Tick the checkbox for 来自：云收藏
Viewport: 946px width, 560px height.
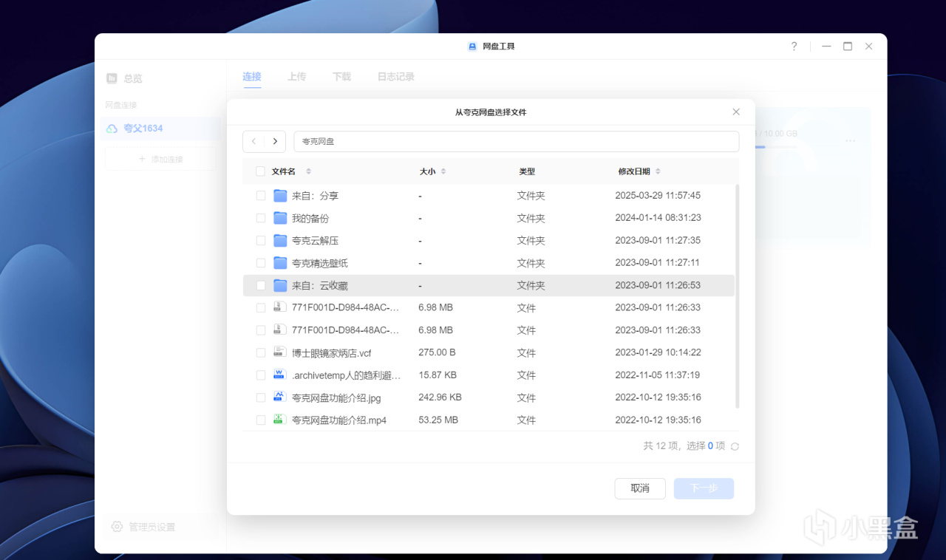[x=261, y=285]
